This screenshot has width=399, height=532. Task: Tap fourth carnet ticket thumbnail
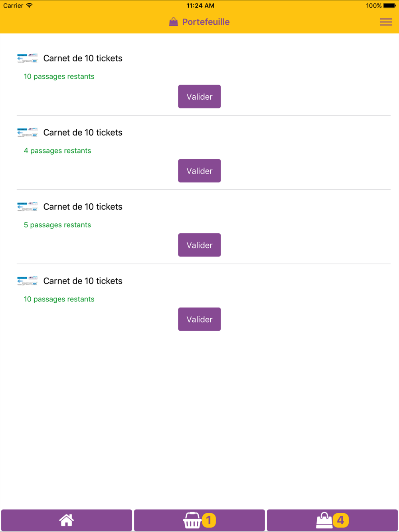[28, 281]
